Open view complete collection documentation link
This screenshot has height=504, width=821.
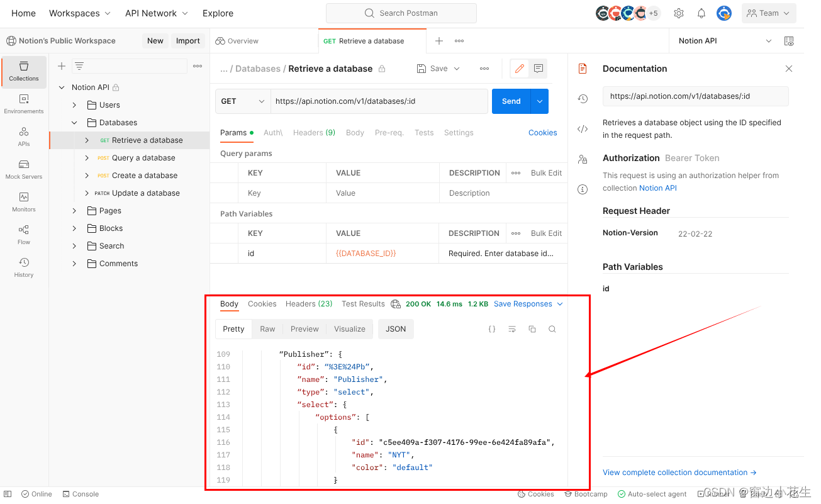[679, 473]
